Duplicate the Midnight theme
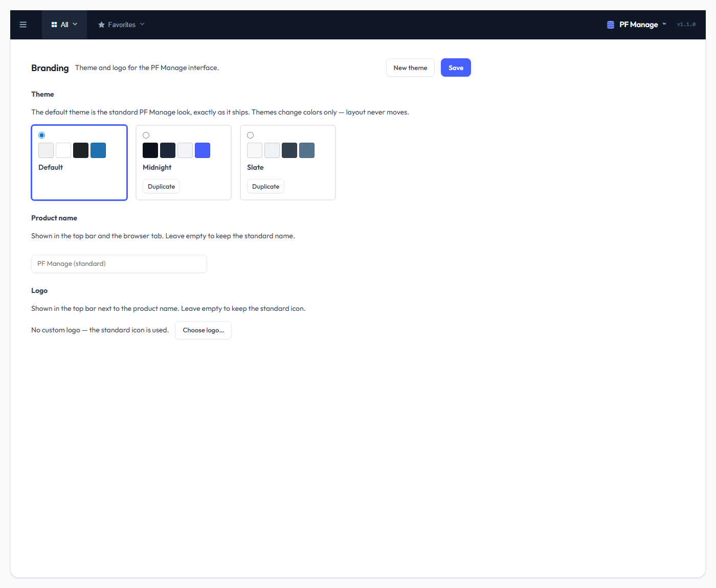 [161, 187]
